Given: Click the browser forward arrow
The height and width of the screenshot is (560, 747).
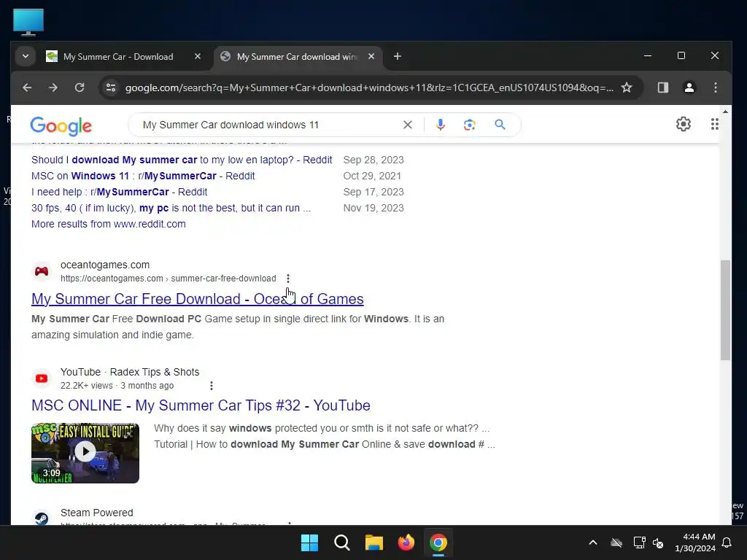Looking at the screenshot, I should click(53, 87).
